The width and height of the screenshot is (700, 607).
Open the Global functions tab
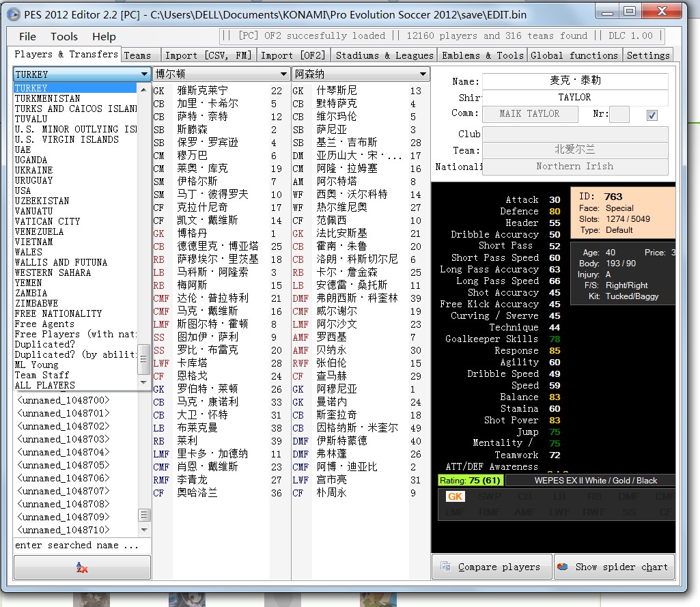(574, 55)
